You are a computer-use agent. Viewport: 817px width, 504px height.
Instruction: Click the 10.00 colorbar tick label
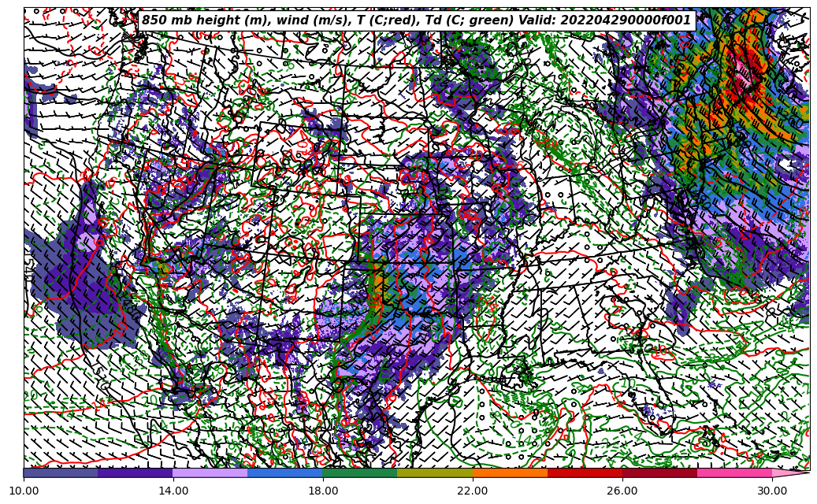24,491
